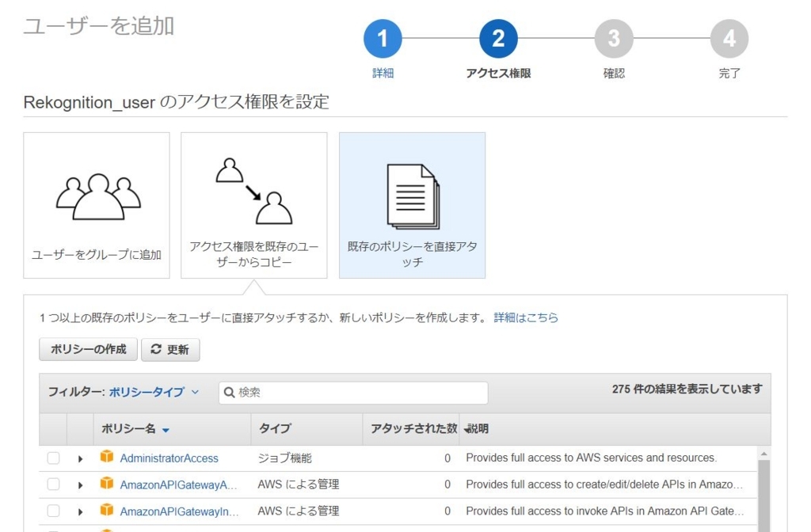
Task: Click the step 4 完了 circle
Action: coord(729,39)
